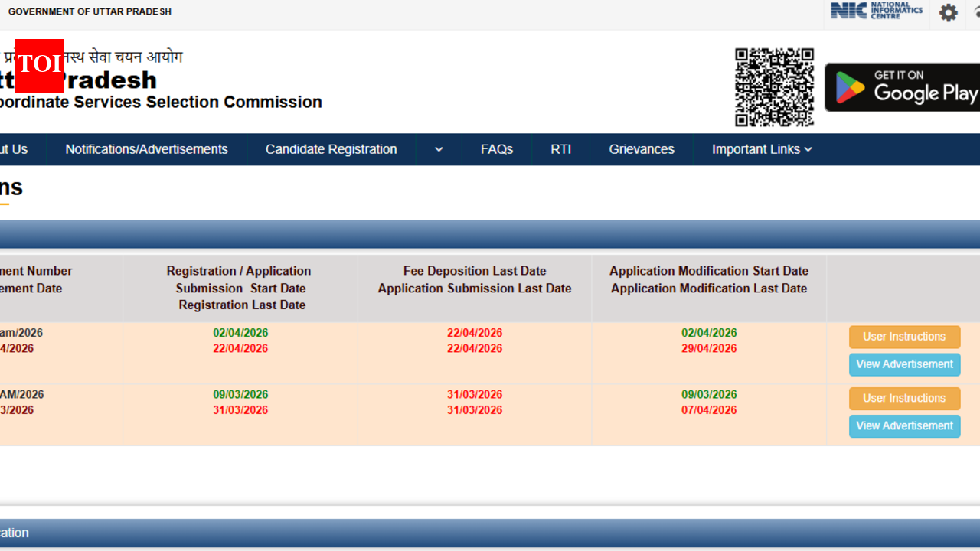Open the Grievances menu item
Viewport: 980px width, 551px height.
pos(641,149)
